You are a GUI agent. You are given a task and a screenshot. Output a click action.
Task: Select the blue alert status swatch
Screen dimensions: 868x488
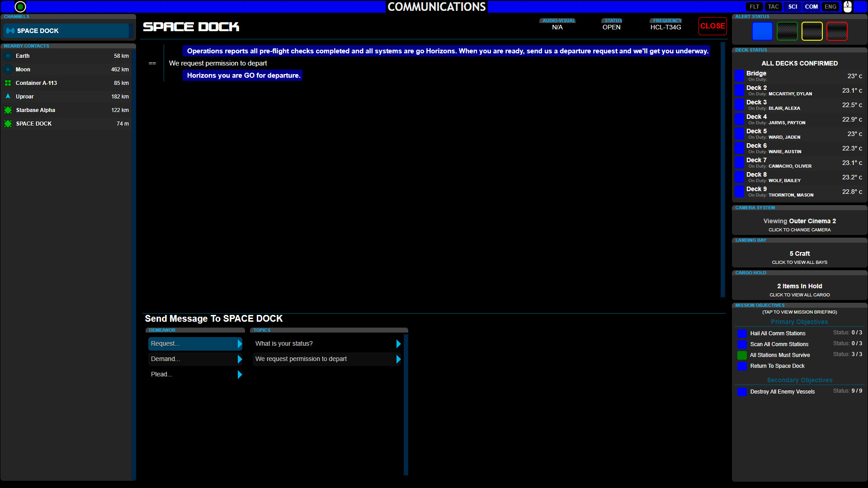pyautogui.click(x=762, y=31)
